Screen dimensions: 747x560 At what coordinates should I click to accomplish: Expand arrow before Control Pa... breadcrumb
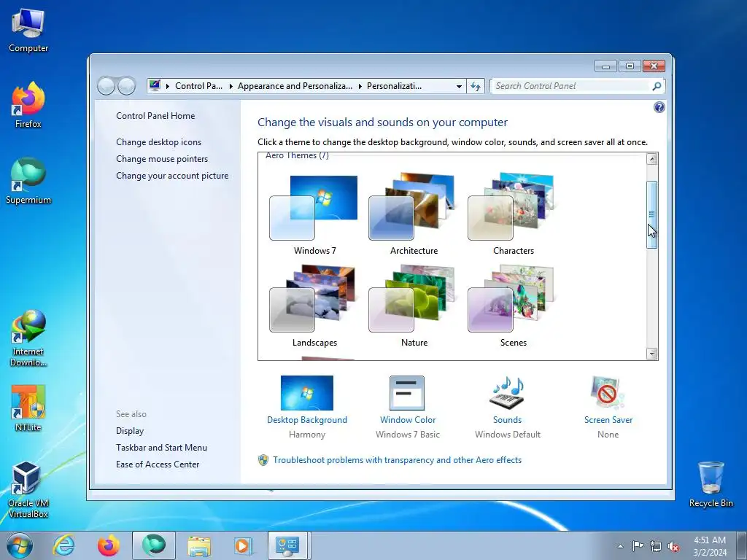coord(168,86)
